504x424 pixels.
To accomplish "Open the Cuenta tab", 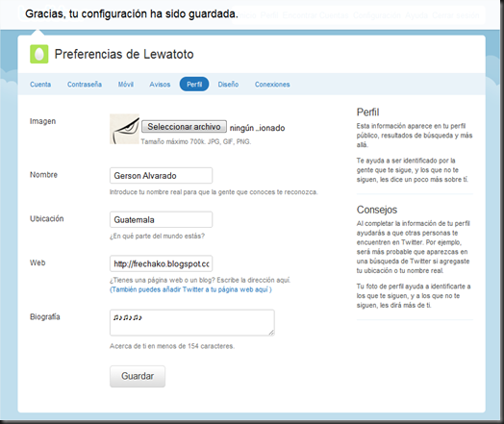I will coord(40,85).
